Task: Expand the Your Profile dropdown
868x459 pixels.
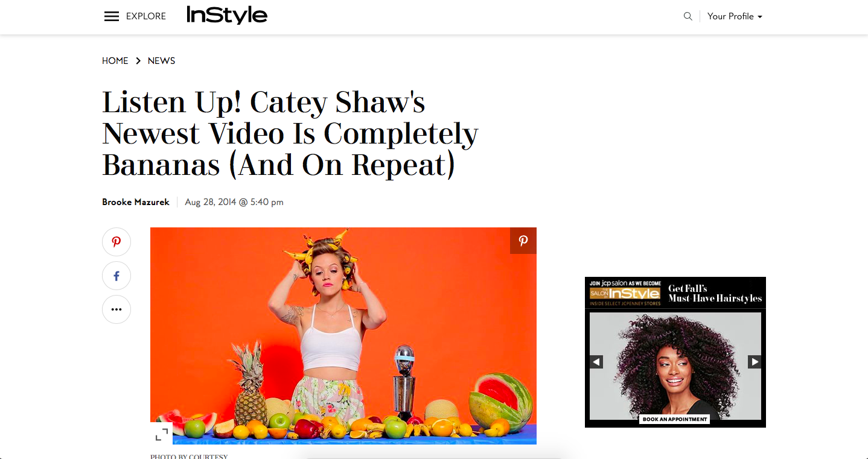Action: click(x=735, y=16)
